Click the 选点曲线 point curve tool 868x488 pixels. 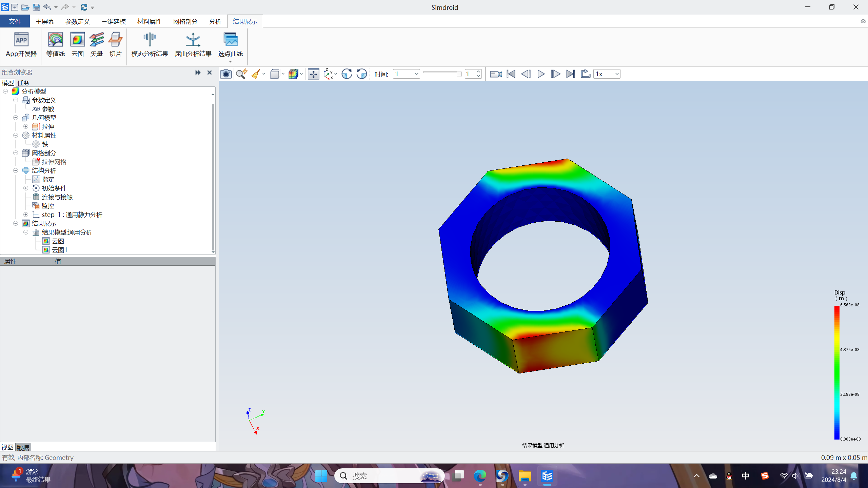pyautogui.click(x=230, y=44)
